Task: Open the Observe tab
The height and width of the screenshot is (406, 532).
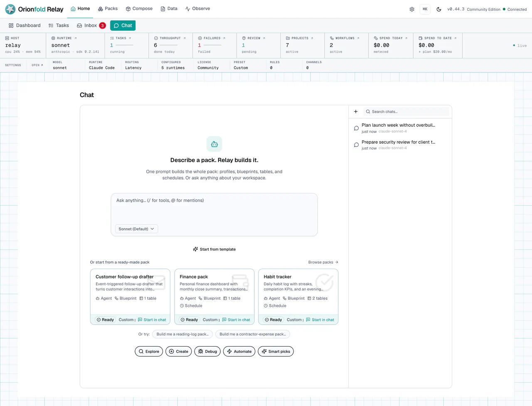Action: click(x=197, y=9)
